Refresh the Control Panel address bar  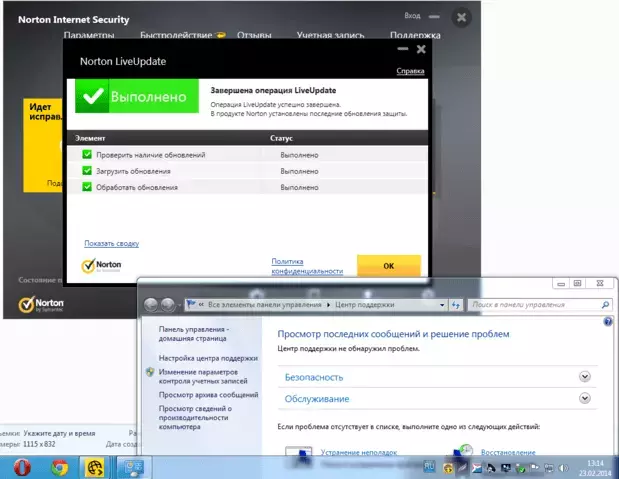[x=456, y=305]
